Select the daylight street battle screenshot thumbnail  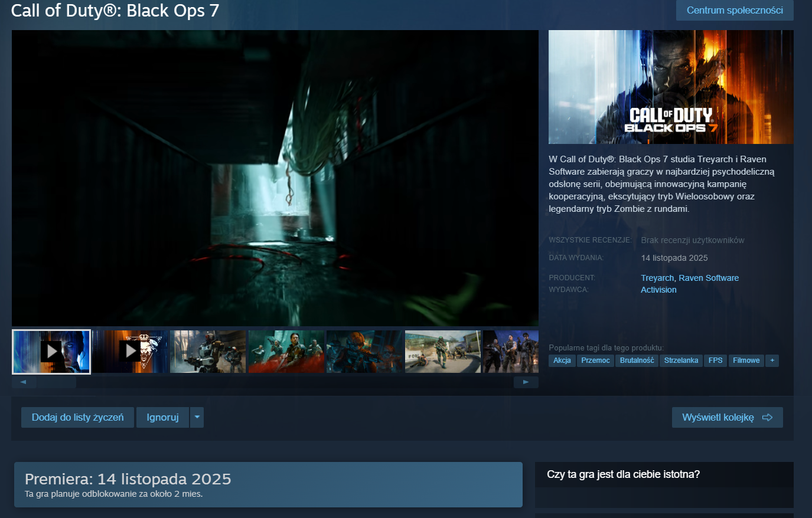coord(443,352)
